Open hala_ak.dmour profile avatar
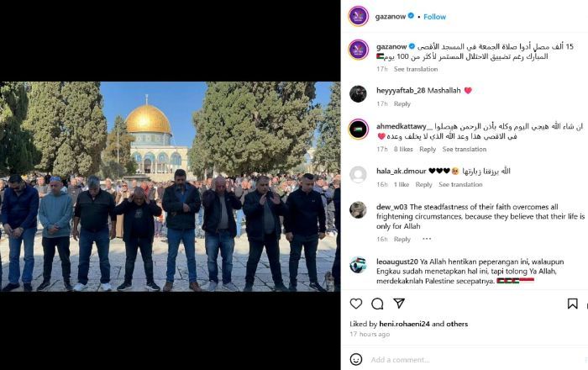The image size is (588, 370). coord(358,175)
